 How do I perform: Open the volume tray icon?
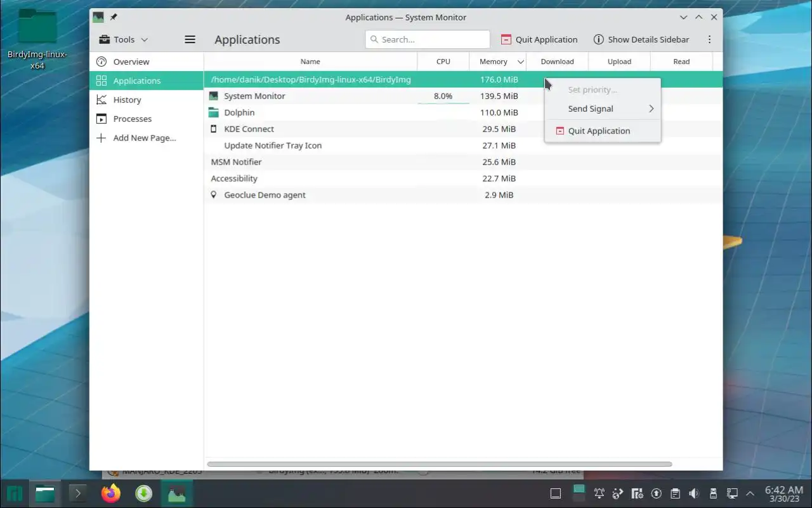click(694, 493)
